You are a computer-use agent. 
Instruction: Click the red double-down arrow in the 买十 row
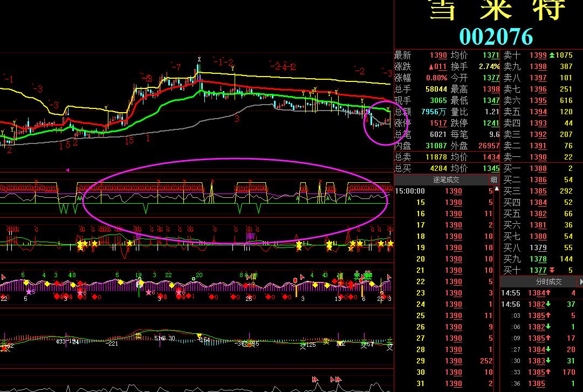click(552, 270)
